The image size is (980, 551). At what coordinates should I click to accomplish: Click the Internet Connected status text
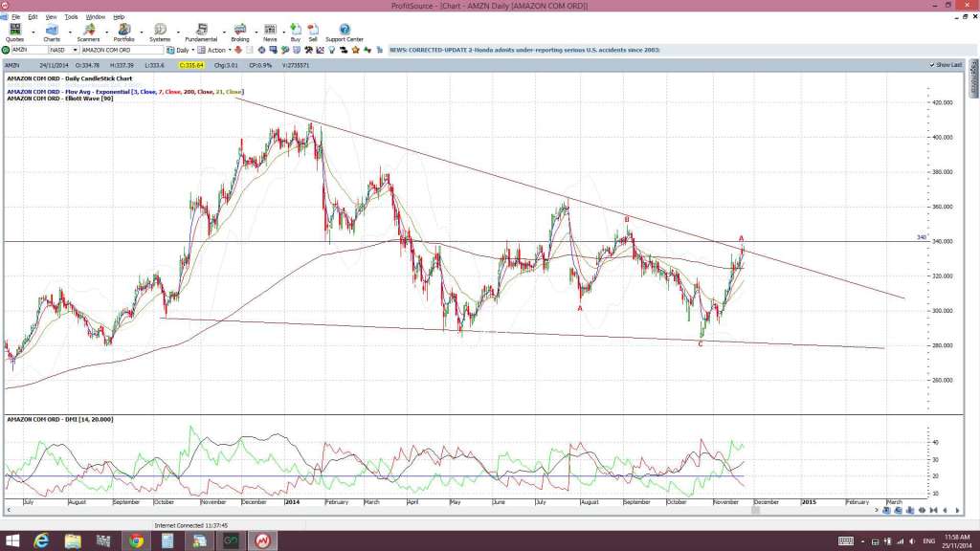pyautogui.click(x=190, y=526)
